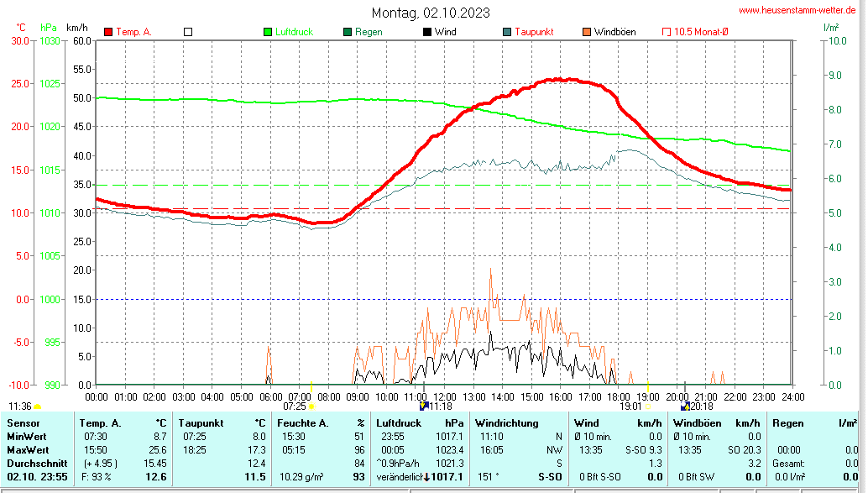Viewport: 868px width, 493px height.
Task: Click the yellow sunrise dot at 07:25
Action: click(x=311, y=406)
